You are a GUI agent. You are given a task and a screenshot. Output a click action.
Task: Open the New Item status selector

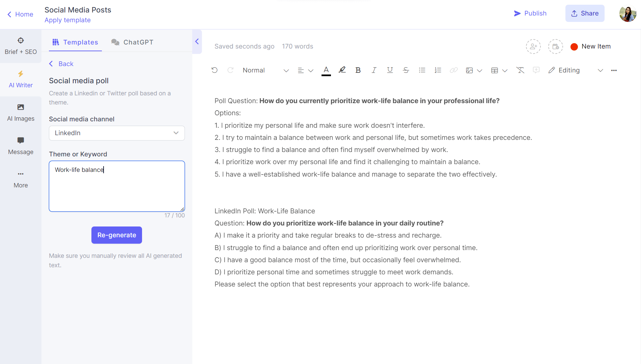coord(591,47)
